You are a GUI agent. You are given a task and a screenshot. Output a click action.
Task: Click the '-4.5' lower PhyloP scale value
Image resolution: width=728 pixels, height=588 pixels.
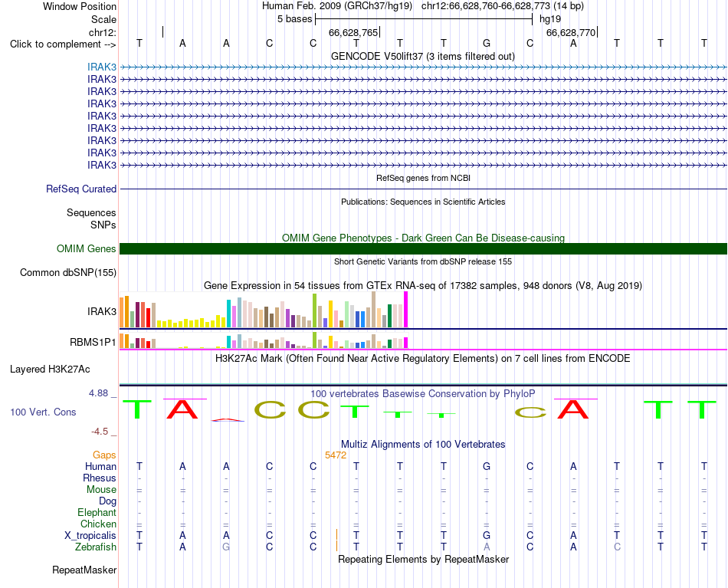100,432
